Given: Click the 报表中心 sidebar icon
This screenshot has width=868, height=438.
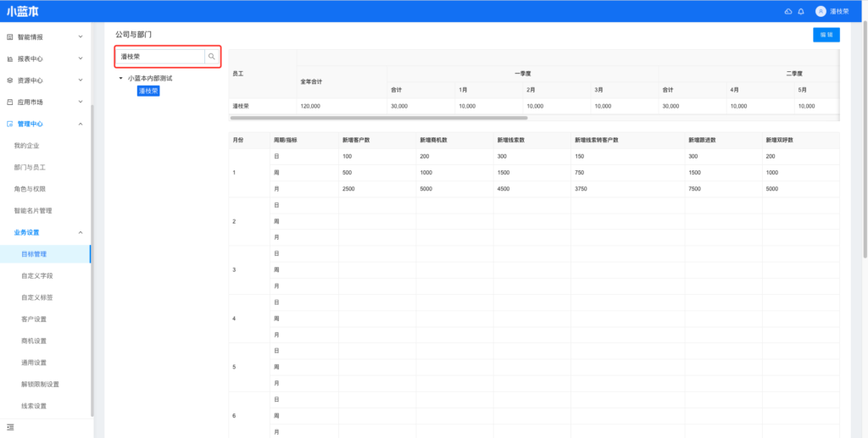Looking at the screenshot, I should pos(10,58).
